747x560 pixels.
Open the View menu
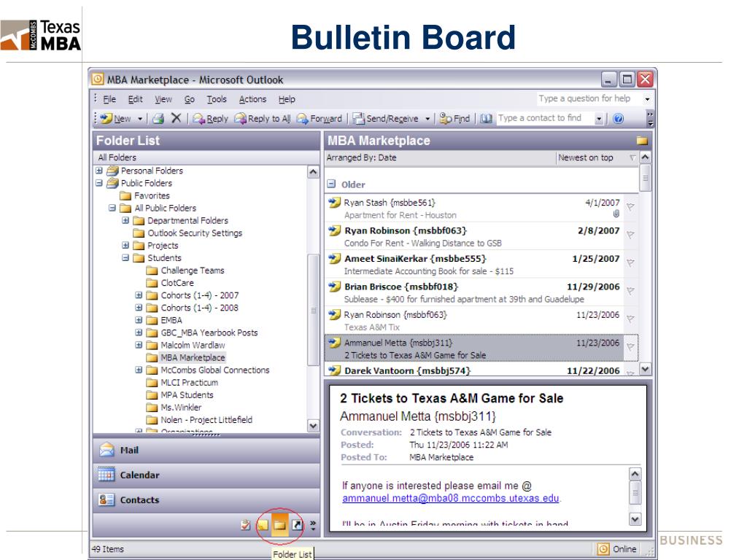pyautogui.click(x=163, y=99)
